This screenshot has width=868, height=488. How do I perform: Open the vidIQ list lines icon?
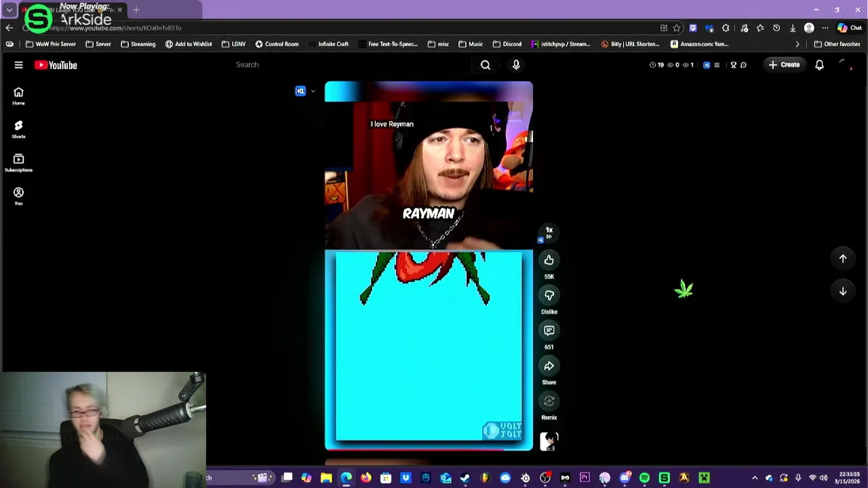click(x=717, y=65)
